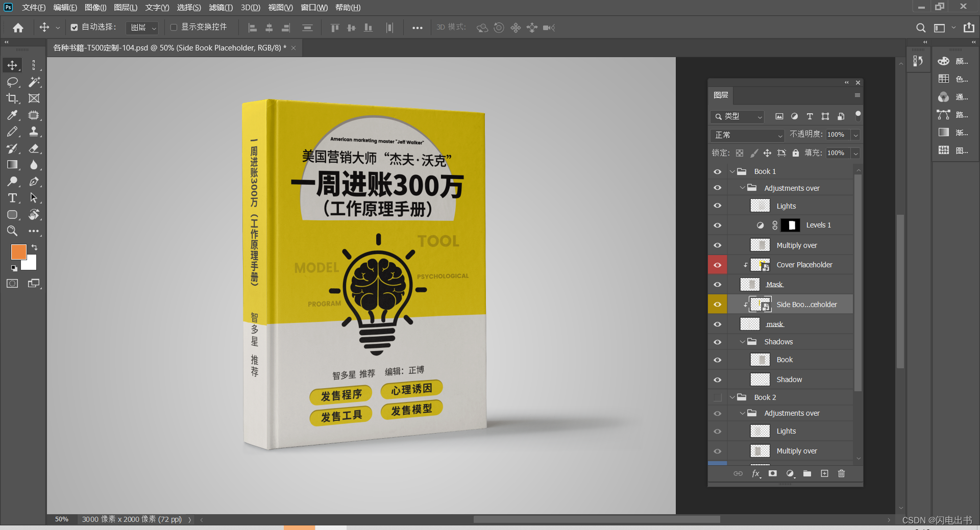Open the Layers panel menu button

(857, 95)
